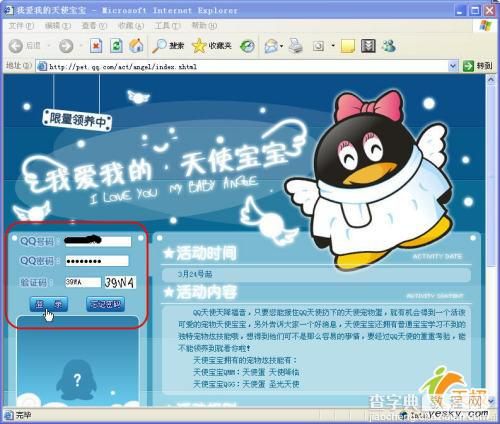
Task: Open the 帮助(H) menu
Action: point(204,26)
